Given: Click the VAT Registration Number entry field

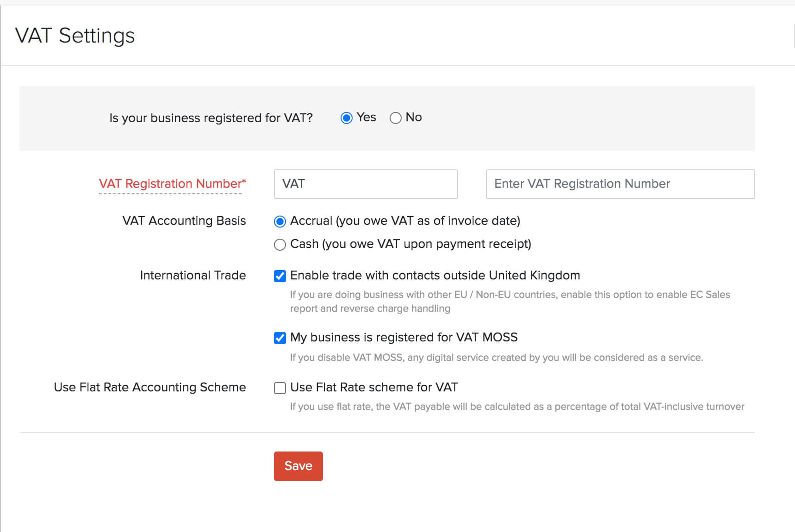Looking at the screenshot, I should (620, 184).
